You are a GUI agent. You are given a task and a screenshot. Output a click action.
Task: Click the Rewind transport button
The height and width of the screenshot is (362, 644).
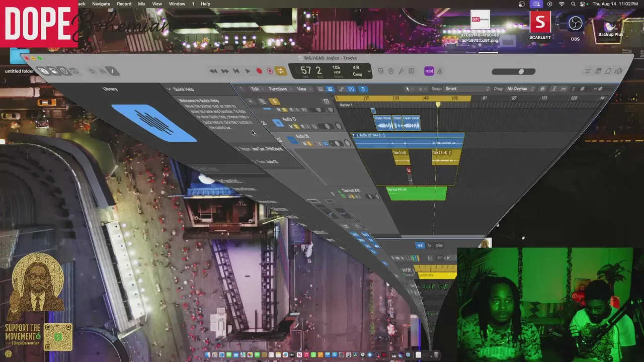tap(214, 71)
